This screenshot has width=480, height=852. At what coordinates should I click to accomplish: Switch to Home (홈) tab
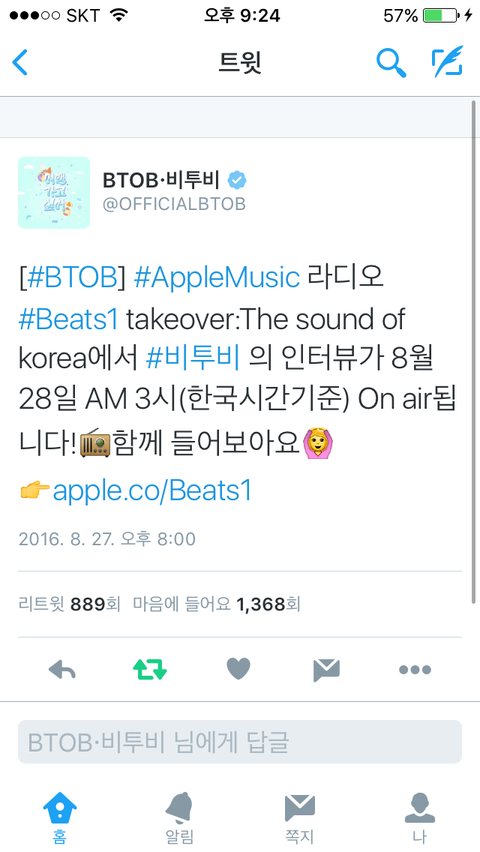click(60, 818)
